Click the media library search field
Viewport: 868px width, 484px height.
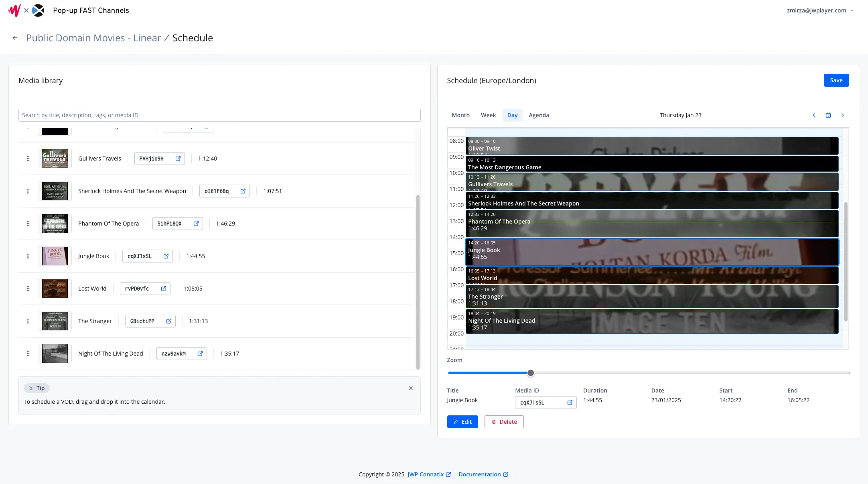[x=219, y=115]
